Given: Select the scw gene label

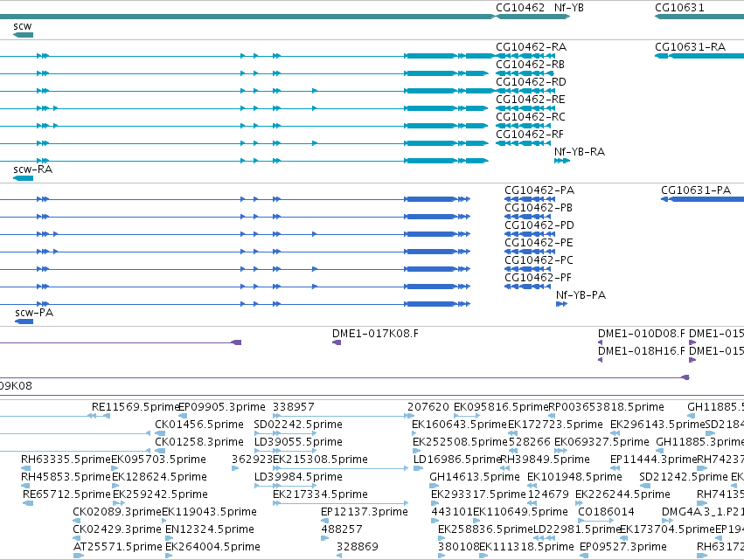Looking at the screenshot, I should pyautogui.click(x=23, y=26).
